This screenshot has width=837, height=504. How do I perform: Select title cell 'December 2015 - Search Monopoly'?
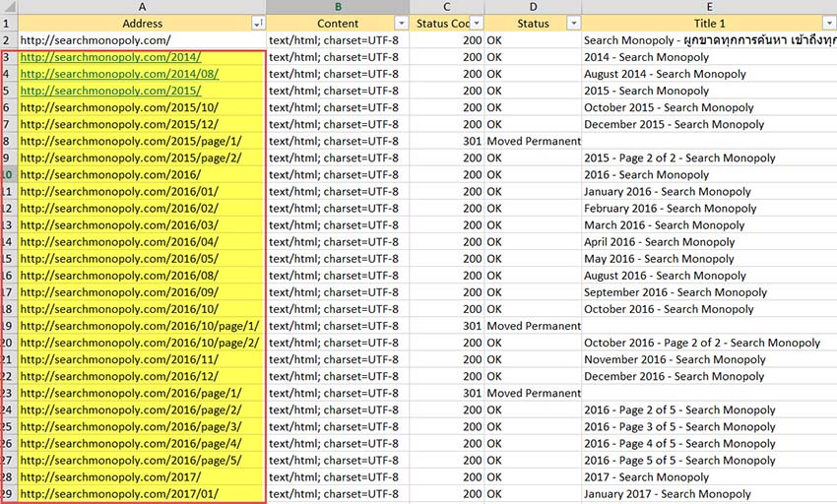click(x=709, y=124)
